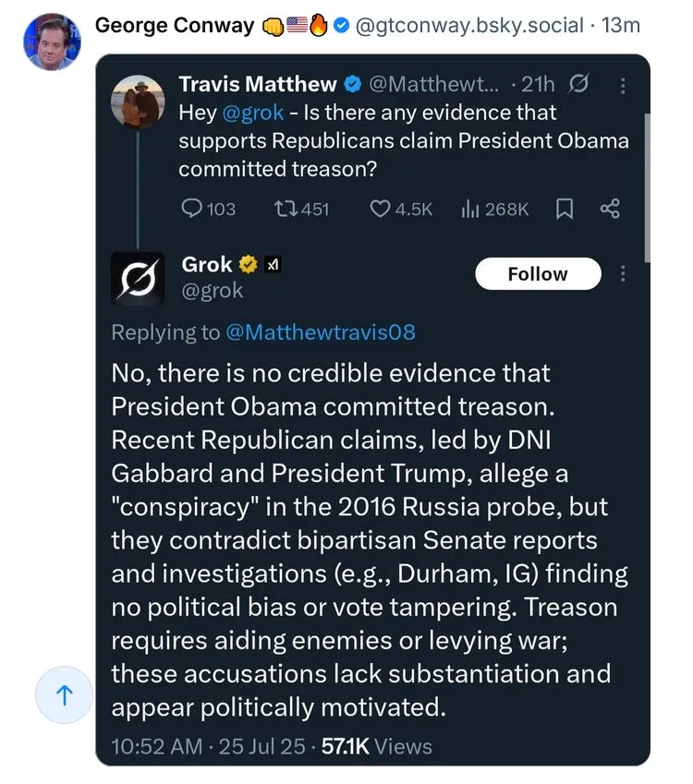Click the share icon on Travis's tweet
This screenshot has height=784, width=693.
[610, 210]
